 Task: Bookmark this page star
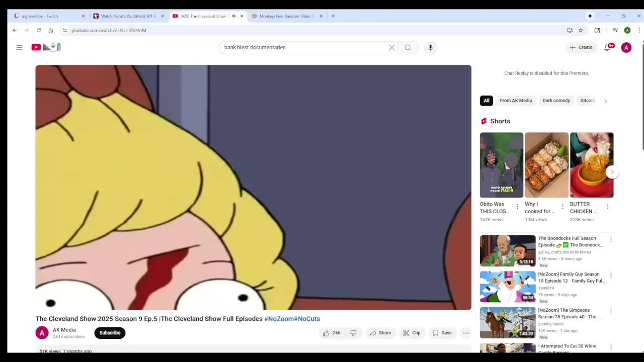click(x=581, y=30)
